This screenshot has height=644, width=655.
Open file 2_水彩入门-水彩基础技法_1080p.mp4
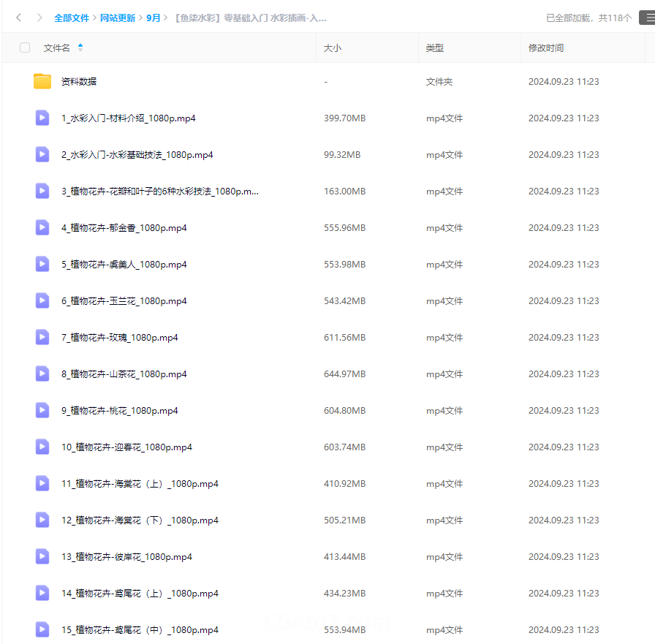[x=137, y=154]
